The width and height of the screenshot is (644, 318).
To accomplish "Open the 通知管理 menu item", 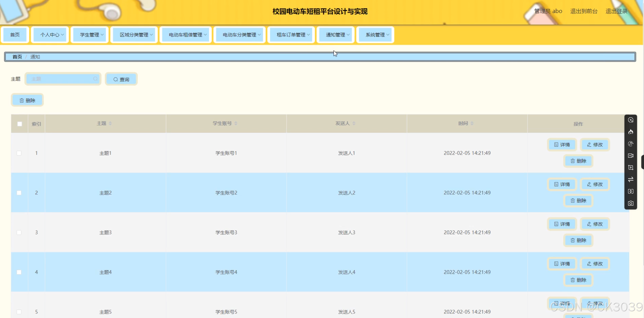I will 337,35.
